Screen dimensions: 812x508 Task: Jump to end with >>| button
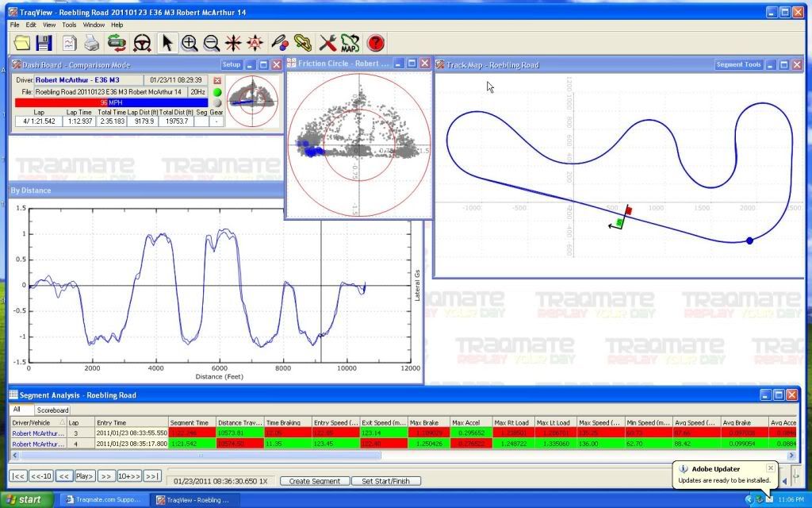[x=151, y=476]
